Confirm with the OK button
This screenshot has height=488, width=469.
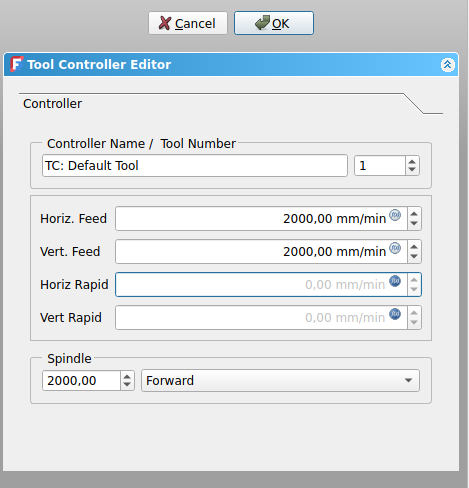point(274,23)
